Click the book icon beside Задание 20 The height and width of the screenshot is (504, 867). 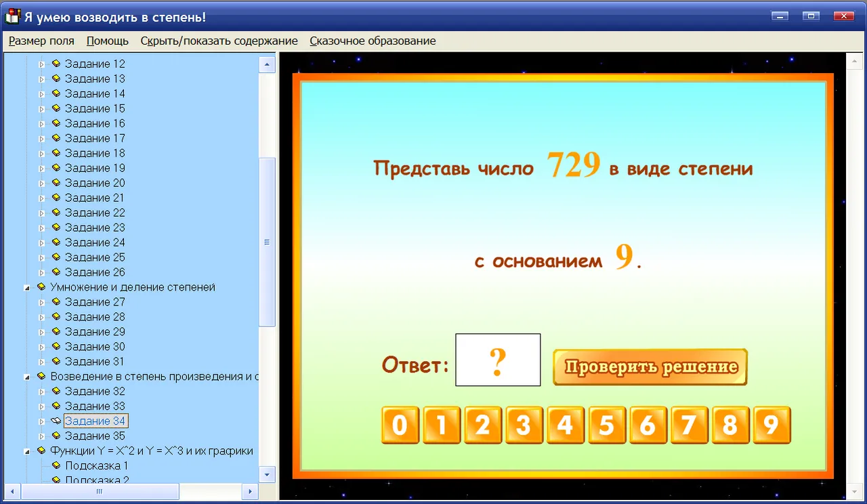coord(56,182)
